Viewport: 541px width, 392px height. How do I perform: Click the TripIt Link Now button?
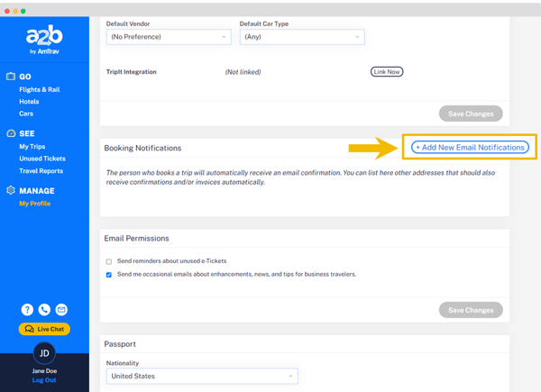386,71
